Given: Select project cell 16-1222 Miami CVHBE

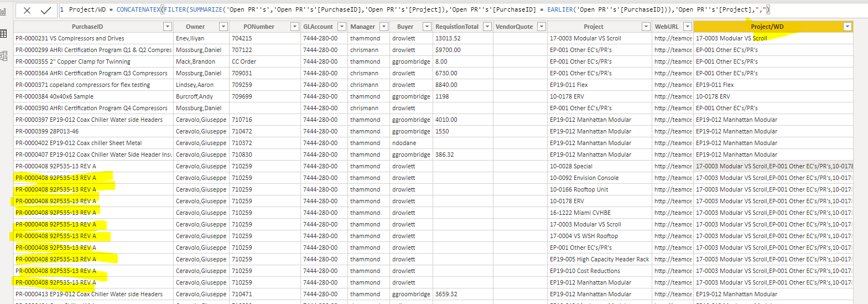Looking at the screenshot, I should [x=600, y=213].
